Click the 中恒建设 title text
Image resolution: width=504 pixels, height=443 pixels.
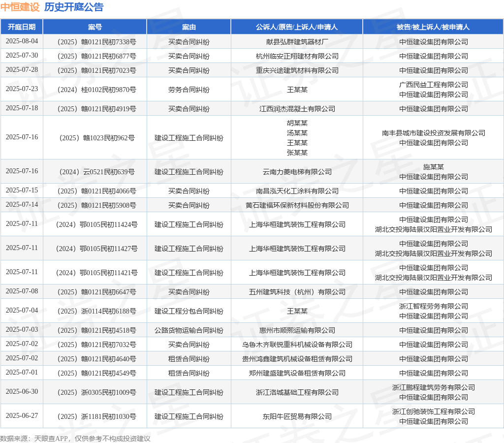click(x=20, y=7)
